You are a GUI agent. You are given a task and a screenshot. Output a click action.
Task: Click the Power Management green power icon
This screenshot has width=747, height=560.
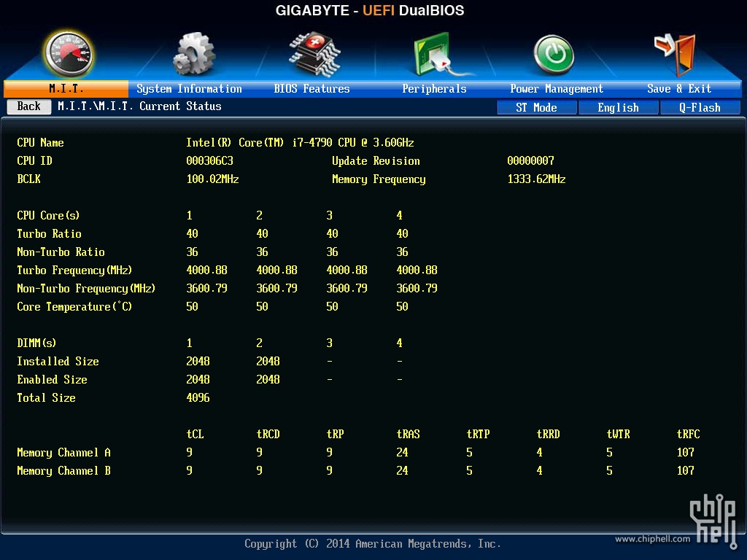tap(554, 54)
